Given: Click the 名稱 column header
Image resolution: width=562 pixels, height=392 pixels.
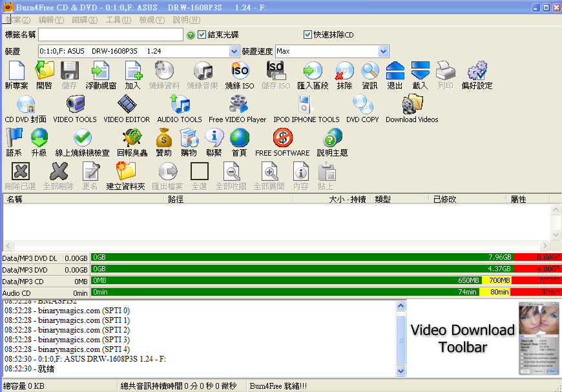Looking at the screenshot, I should click(x=84, y=200).
